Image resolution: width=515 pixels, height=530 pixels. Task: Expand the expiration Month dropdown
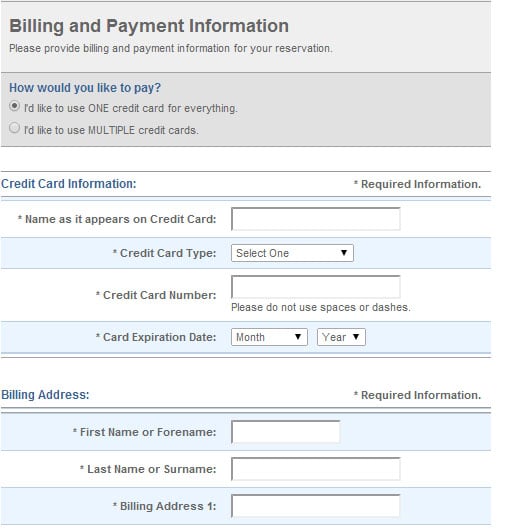click(x=269, y=337)
